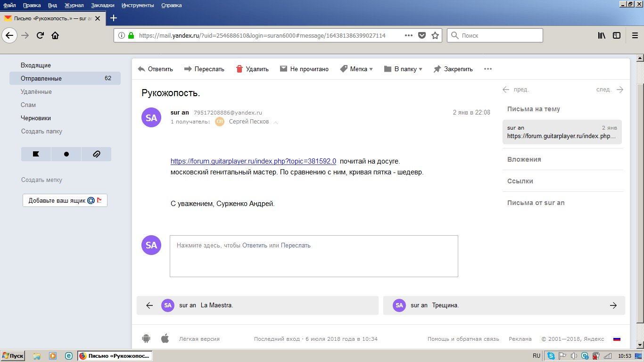Expand the В папку dropdown
This screenshot has width=644, height=362.
pos(403,69)
